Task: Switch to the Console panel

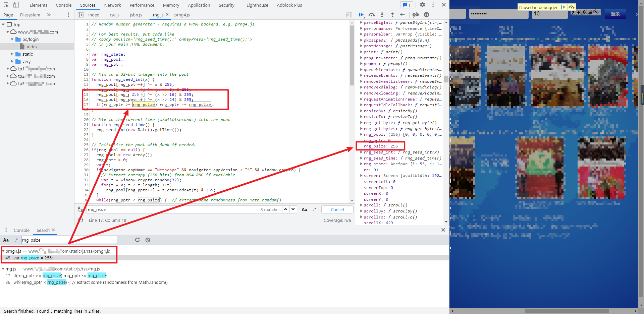Action: pyautogui.click(x=64, y=5)
